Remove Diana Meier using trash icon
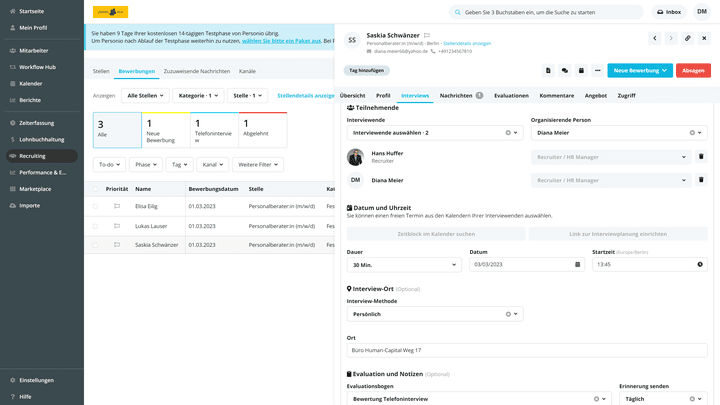 click(x=701, y=180)
